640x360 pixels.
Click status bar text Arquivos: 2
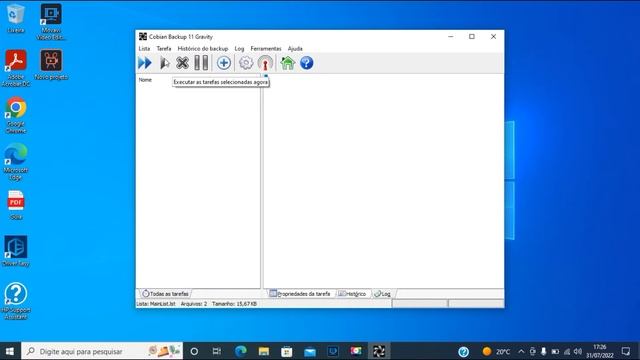[194, 304]
